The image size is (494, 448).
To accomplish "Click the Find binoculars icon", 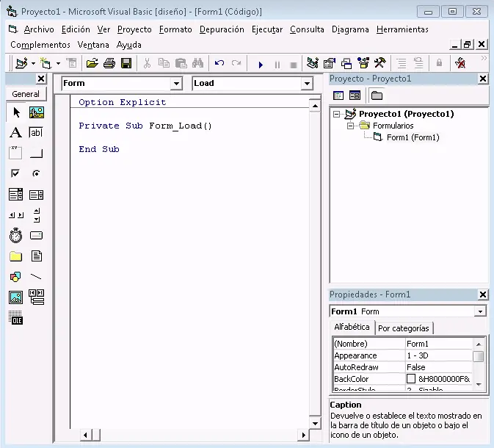I will [197, 63].
